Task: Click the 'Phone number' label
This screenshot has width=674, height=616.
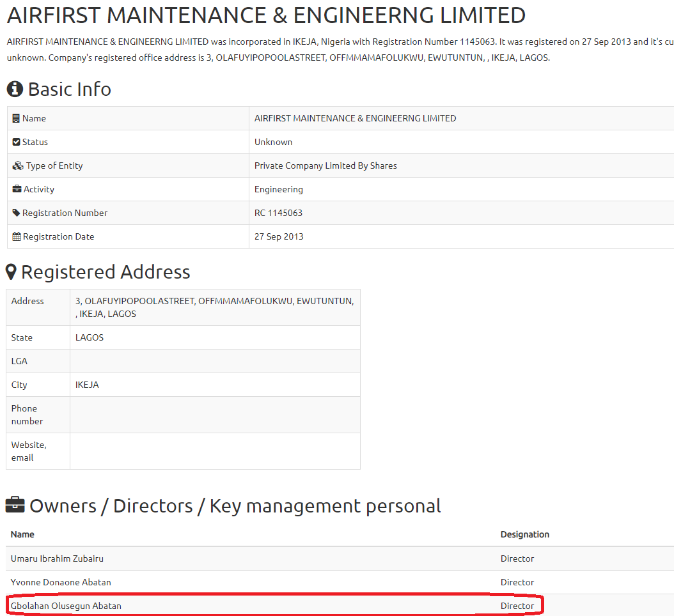Action: click(x=27, y=415)
